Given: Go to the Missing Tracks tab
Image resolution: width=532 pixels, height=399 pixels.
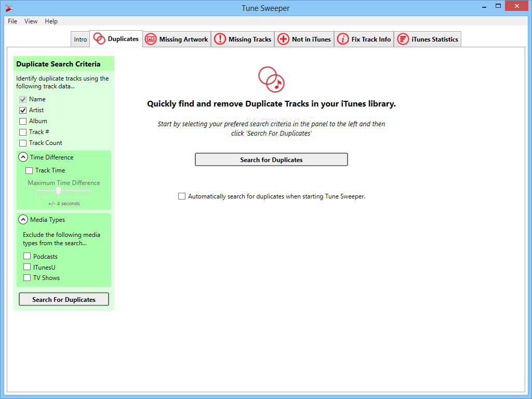Looking at the screenshot, I should pyautogui.click(x=243, y=39).
